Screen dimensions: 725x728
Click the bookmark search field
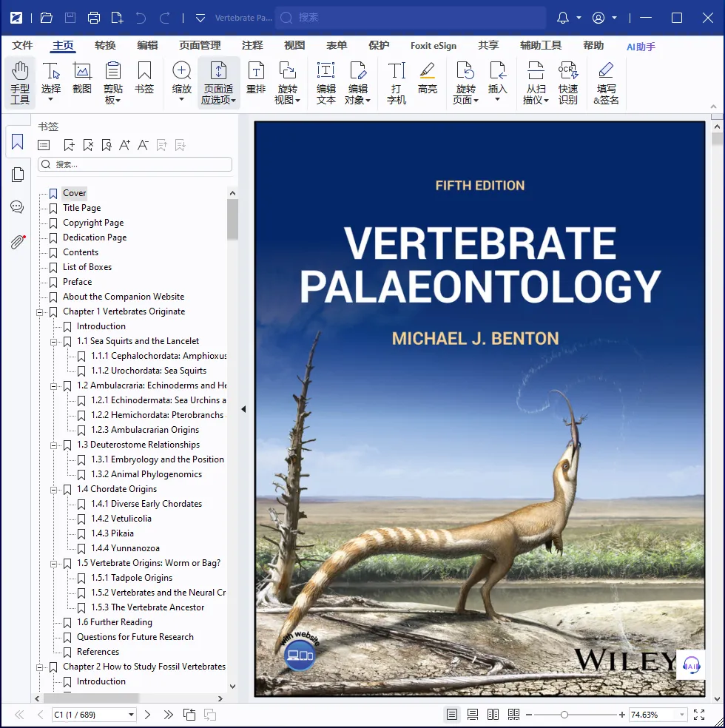pyautogui.click(x=135, y=164)
